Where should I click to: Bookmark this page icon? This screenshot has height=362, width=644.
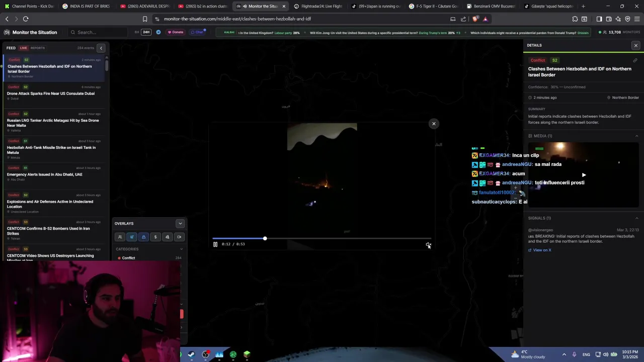(145, 19)
